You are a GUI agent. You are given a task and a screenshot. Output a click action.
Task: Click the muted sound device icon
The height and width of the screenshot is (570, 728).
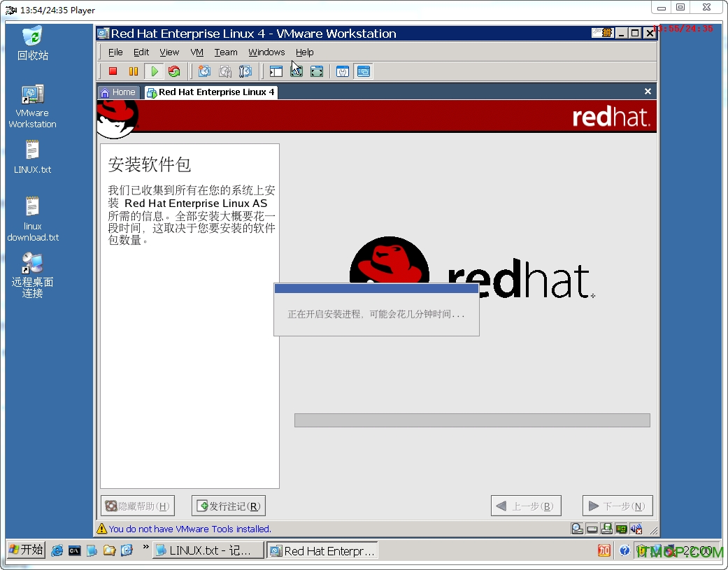(636, 529)
